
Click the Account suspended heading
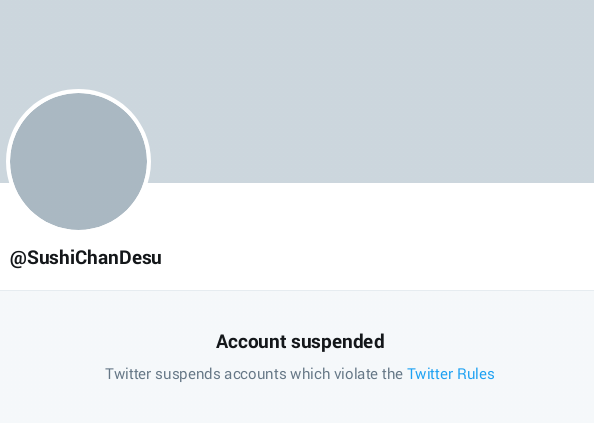tap(300, 342)
